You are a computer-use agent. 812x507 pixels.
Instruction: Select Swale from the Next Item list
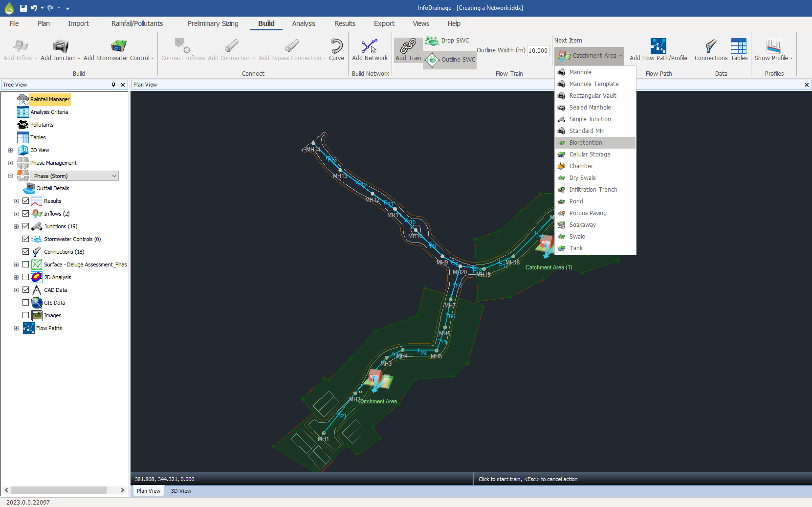point(595,237)
